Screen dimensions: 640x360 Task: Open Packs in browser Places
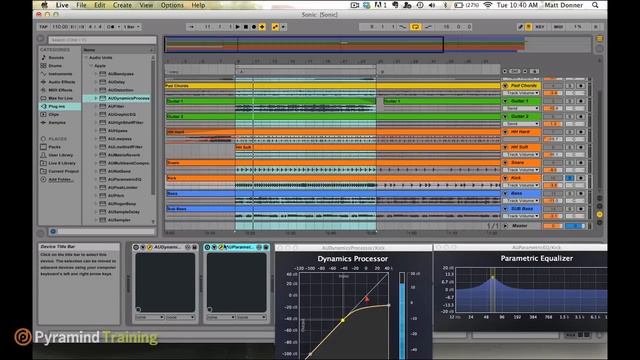pos(54,147)
